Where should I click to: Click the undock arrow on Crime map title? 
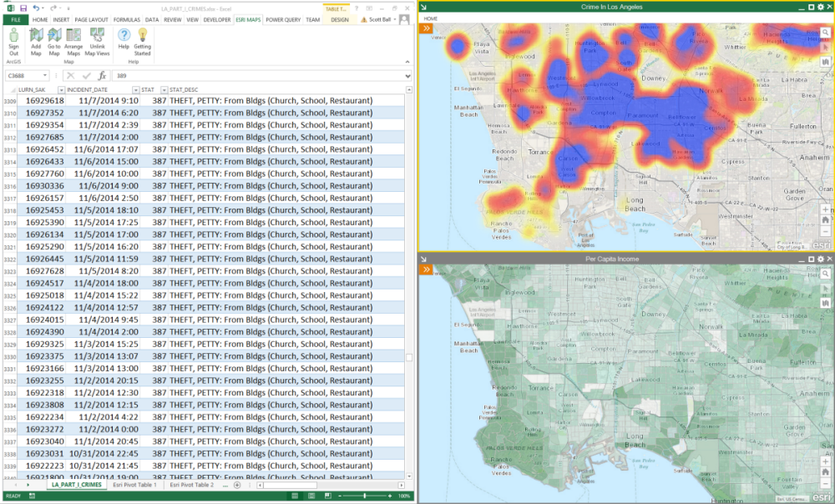click(x=424, y=7)
